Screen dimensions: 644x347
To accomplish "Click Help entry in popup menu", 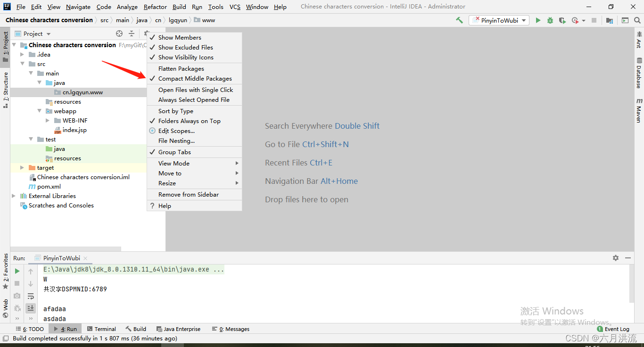I will pyautogui.click(x=194, y=206).
